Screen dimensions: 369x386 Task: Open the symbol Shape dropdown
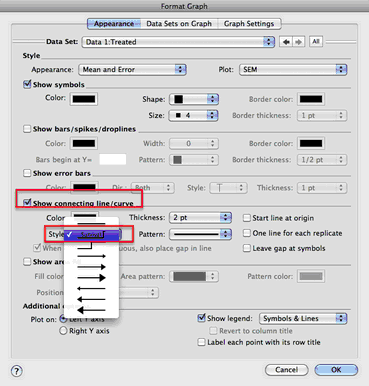tap(194, 99)
